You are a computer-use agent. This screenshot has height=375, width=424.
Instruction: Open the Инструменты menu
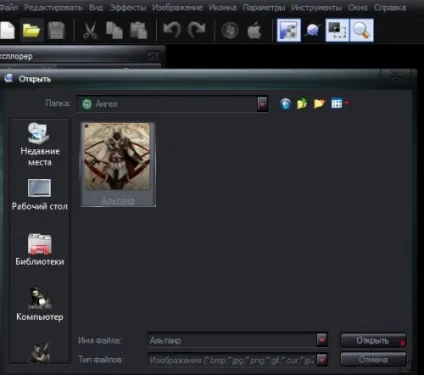click(317, 7)
